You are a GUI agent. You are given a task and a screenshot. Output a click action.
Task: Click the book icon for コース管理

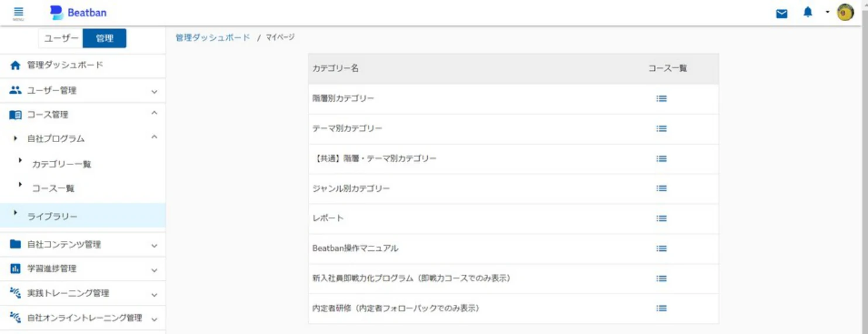(15, 115)
